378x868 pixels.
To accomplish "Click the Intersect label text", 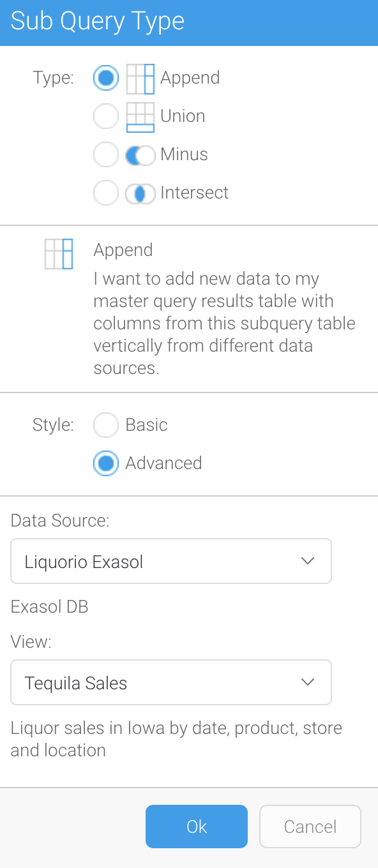I will point(194,193).
